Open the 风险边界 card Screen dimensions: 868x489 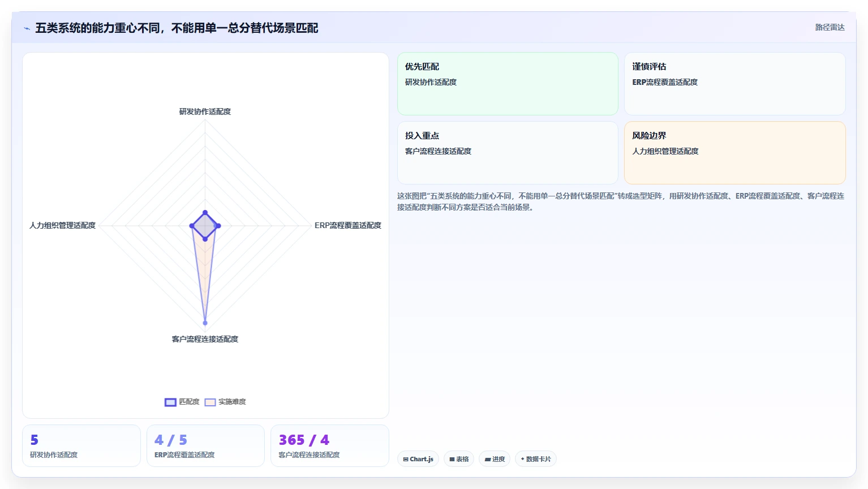coord(734,153)
